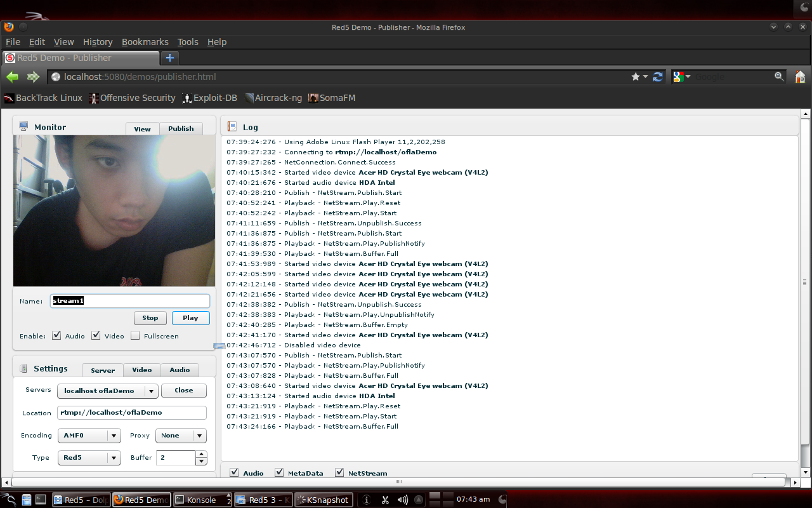This screenshot has width=812, height=508.
Task: Click the info tray icon
Action: 366,500
